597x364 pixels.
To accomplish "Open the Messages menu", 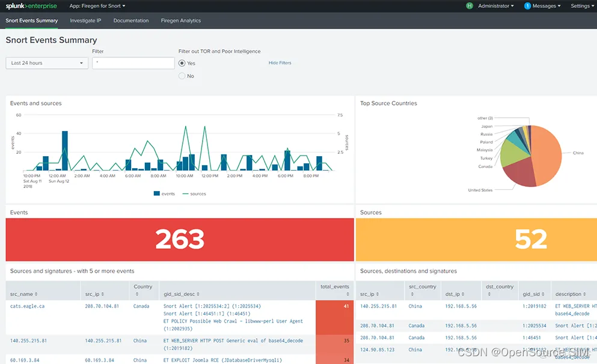I will pyautogui.click(x=546, y=5).
